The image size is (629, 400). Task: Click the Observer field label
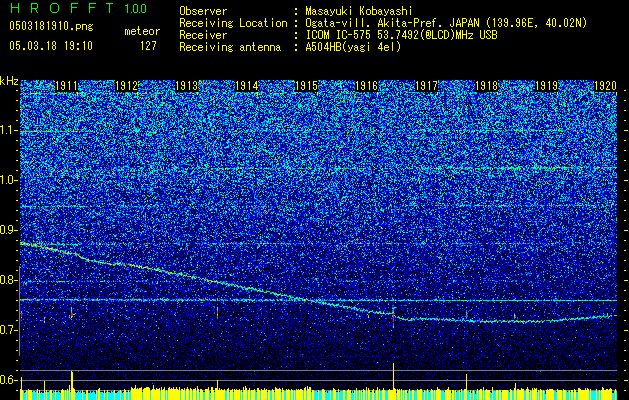point(203,11)
